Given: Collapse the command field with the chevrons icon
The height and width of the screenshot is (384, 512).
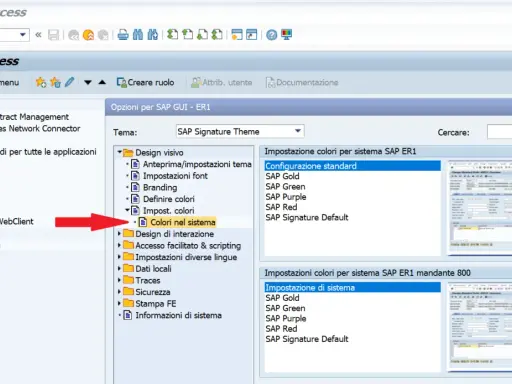Looking at the screenshot, I should point(38,35).
